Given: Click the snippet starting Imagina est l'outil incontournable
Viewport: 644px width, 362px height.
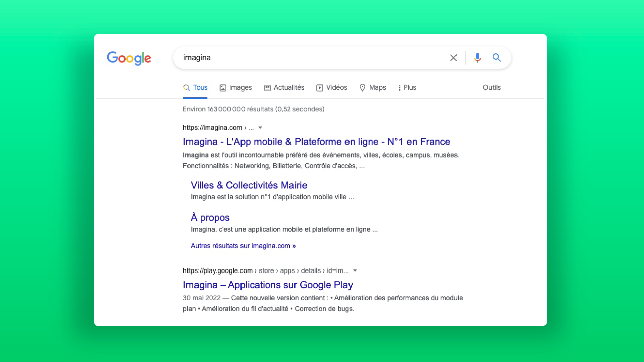Looking at the screenshot, I should [321, 160].
